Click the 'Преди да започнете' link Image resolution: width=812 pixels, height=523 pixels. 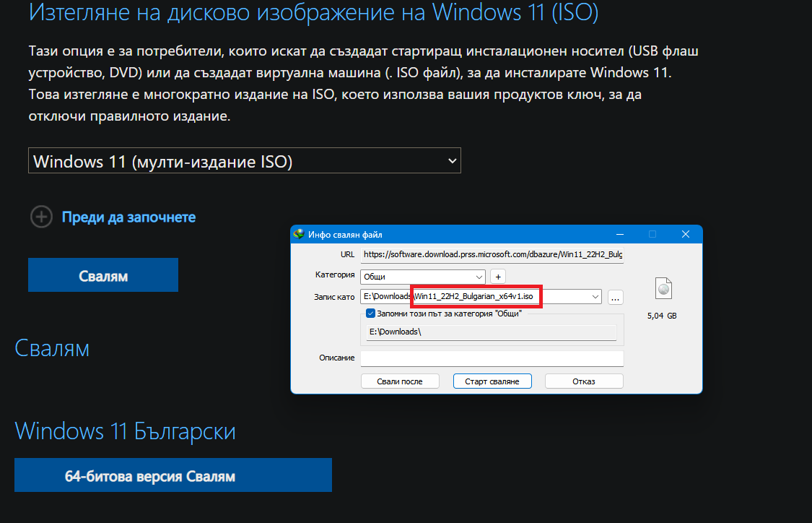129,217
